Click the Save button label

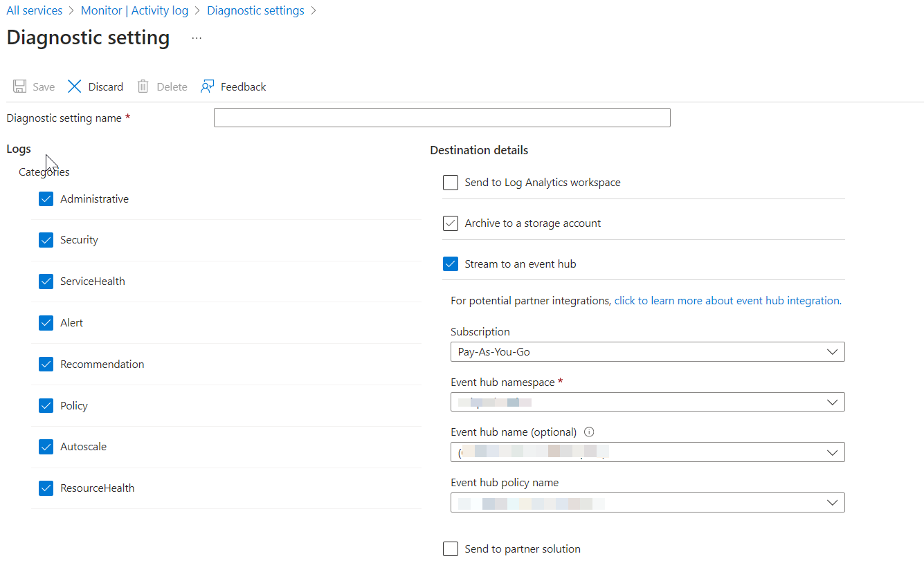pyautogui.click(x=44, y=87)
